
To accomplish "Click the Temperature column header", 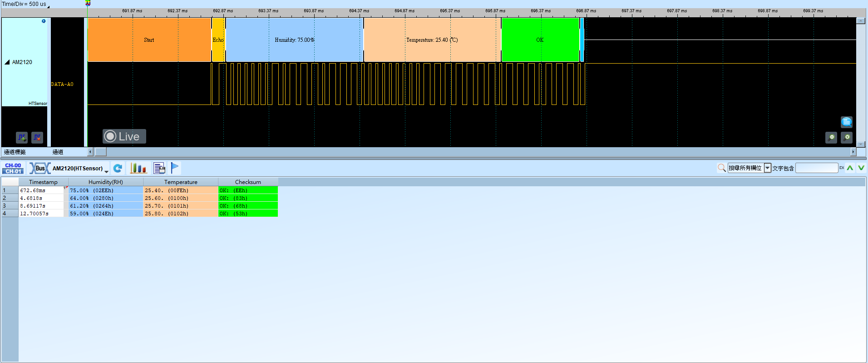I will 181,182.
